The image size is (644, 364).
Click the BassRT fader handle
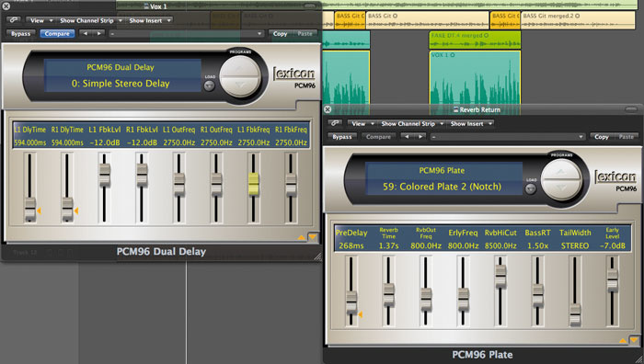[538, 295]
